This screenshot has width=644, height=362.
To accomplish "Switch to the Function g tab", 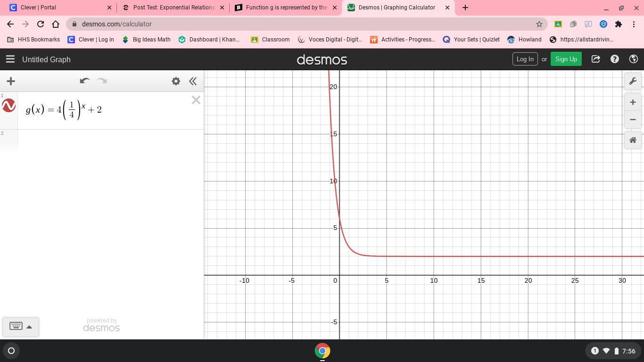I will [x=286, y=8].
